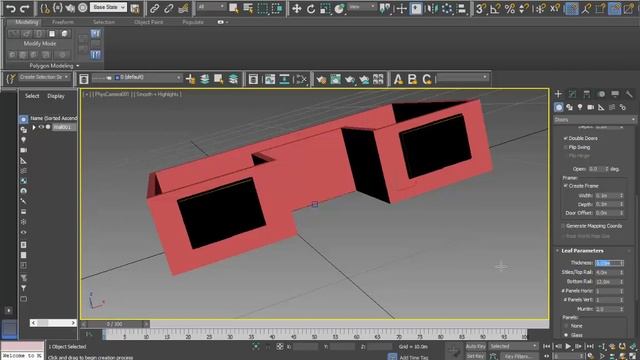Select the Bind to Space Warp tool
The image size is (640, 360).
click(183, 8)
